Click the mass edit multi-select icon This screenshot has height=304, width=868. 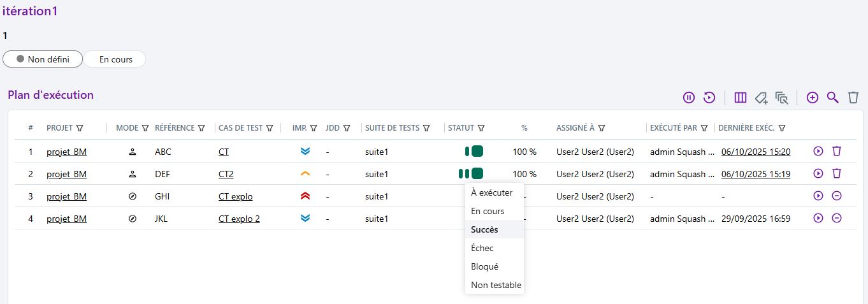click(781, 98)
